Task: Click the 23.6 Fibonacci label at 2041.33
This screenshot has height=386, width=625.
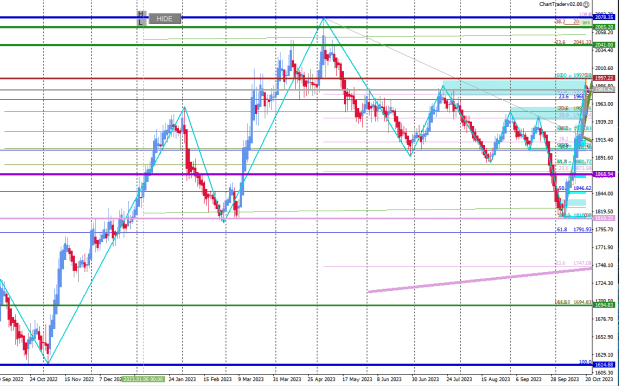Action: point(573,42)
